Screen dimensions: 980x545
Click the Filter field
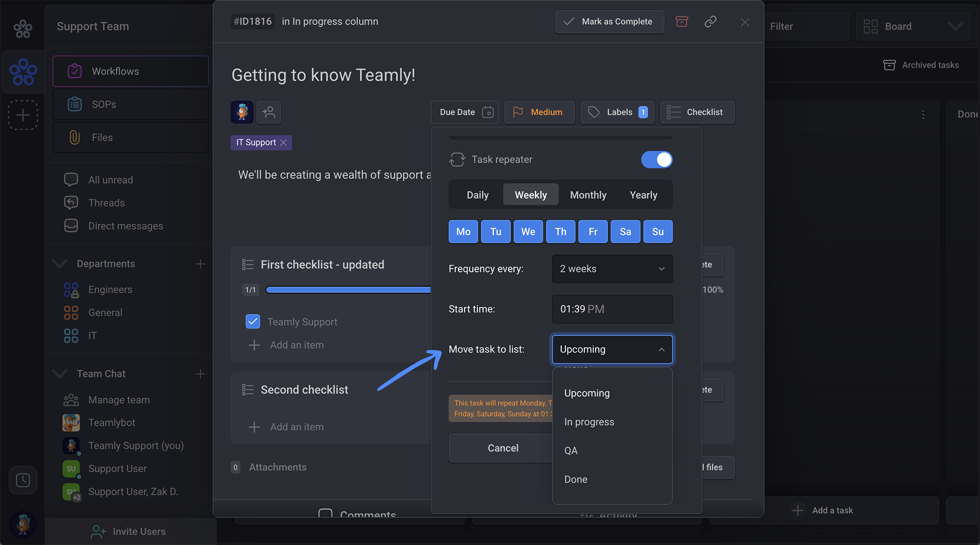pyautogui.click(x=807, y=26)
